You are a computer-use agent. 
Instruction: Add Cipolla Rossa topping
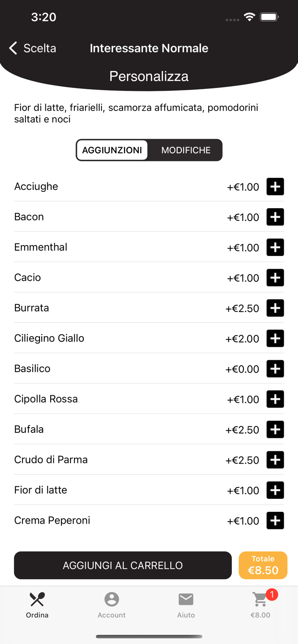275,399
